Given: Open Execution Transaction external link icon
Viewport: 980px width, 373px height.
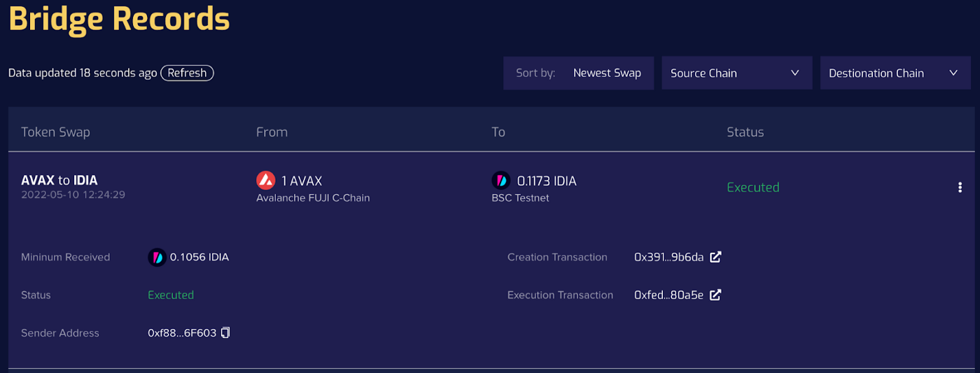Looking at the screenshot, I should click(715, 295).
